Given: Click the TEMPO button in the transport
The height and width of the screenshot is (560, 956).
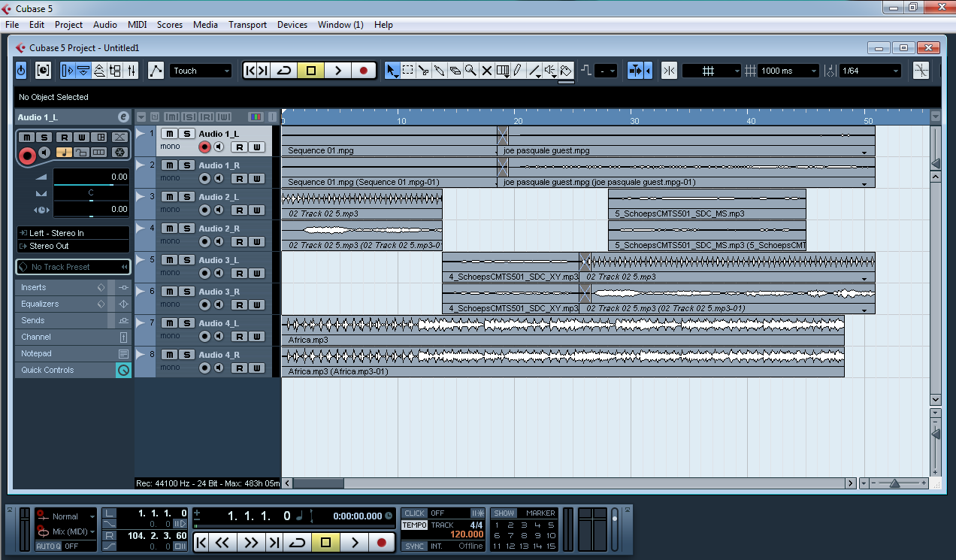Looking at the screenshot, I should pyautogui.click(x=414, y=525).
